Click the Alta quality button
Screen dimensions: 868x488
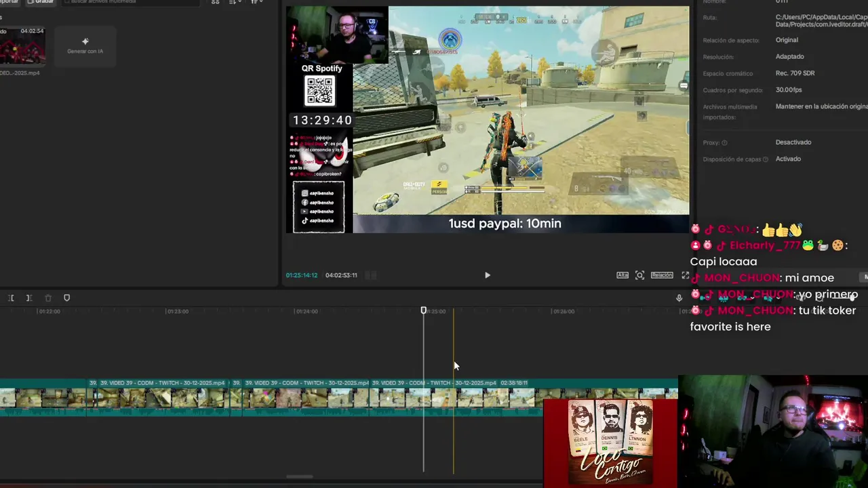point(623,275)
